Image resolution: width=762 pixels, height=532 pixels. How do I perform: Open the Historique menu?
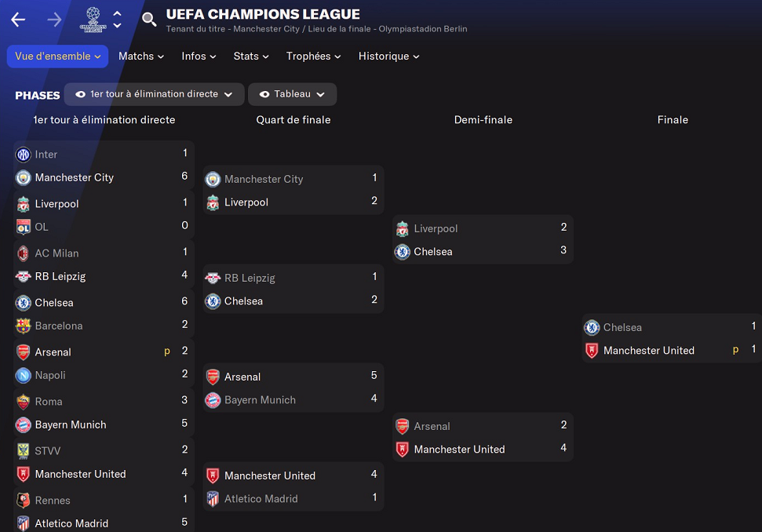(388, 56)
